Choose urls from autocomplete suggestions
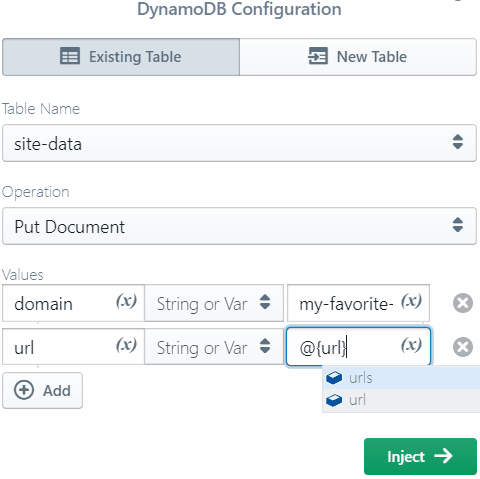Screen dimensions: 480x479 point(401,378)
